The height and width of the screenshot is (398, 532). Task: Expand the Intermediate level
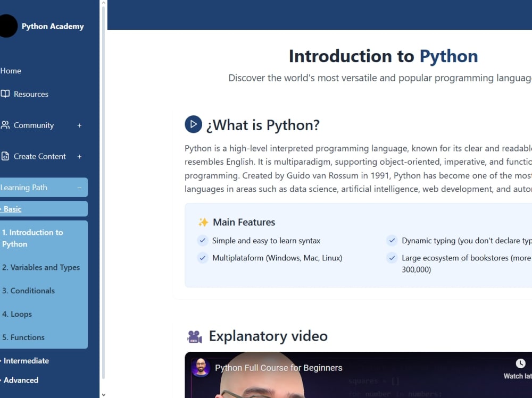pyautogui.click(x=26, y=361)
